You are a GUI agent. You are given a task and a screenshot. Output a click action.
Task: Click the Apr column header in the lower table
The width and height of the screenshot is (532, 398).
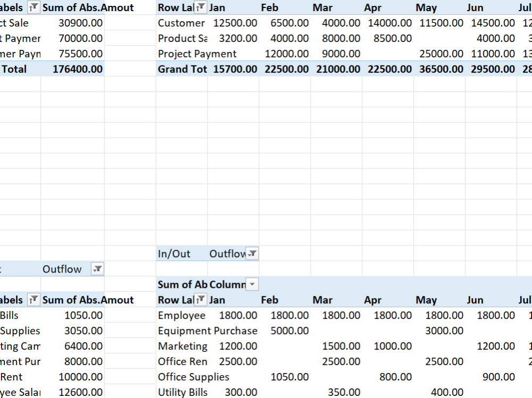(x=388, y=300)
